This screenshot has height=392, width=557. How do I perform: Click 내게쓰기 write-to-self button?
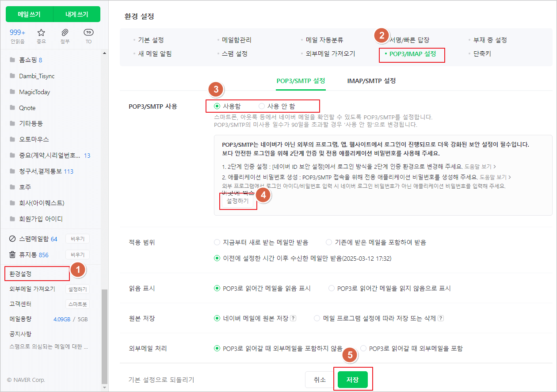tap(77, 14)
